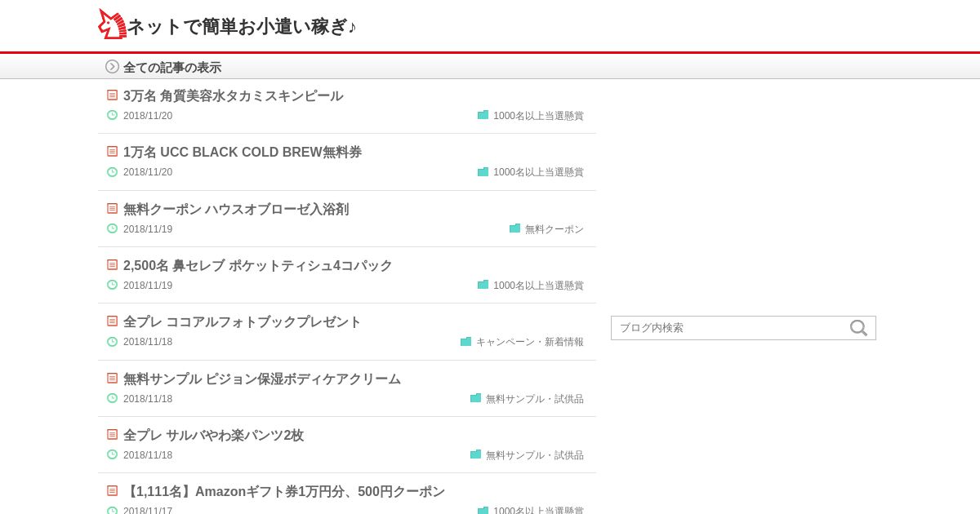
Task: Open 無料サンプル ピジョン保湿ボディケアクリーム article
Action: point(261,379)
